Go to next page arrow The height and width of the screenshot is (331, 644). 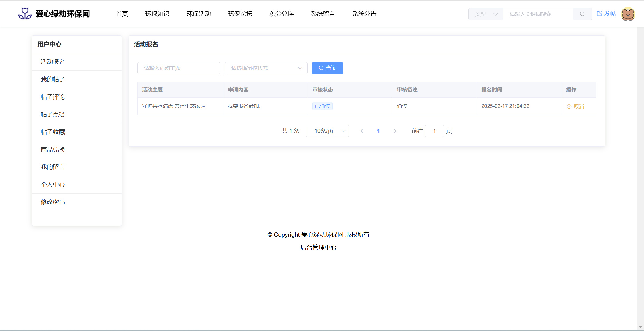pos(395,131)
